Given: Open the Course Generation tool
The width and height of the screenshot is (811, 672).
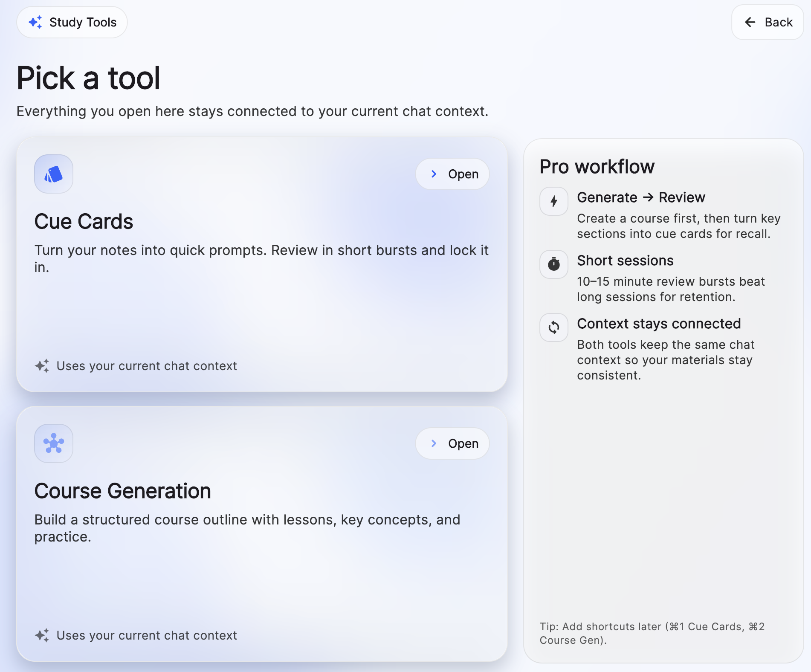Looking at the screenshot, I should [x=453, y=443].
